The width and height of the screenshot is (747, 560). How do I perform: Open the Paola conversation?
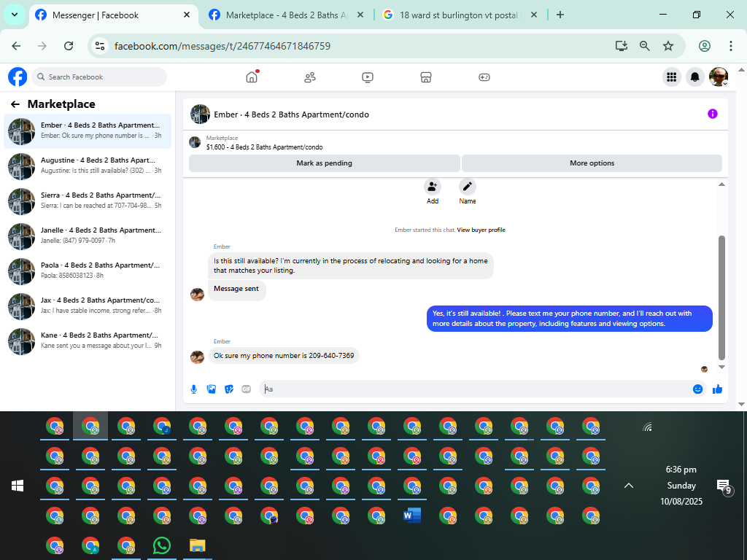pyautogui.click(x=88, y=271)
